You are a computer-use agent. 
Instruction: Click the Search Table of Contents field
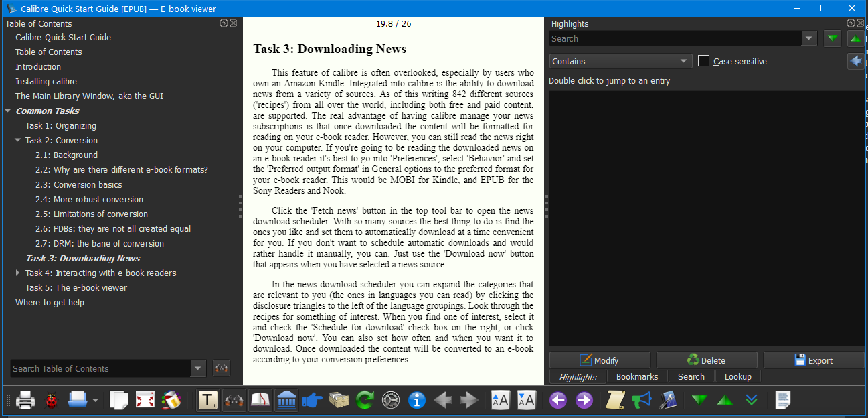(100, 368)
